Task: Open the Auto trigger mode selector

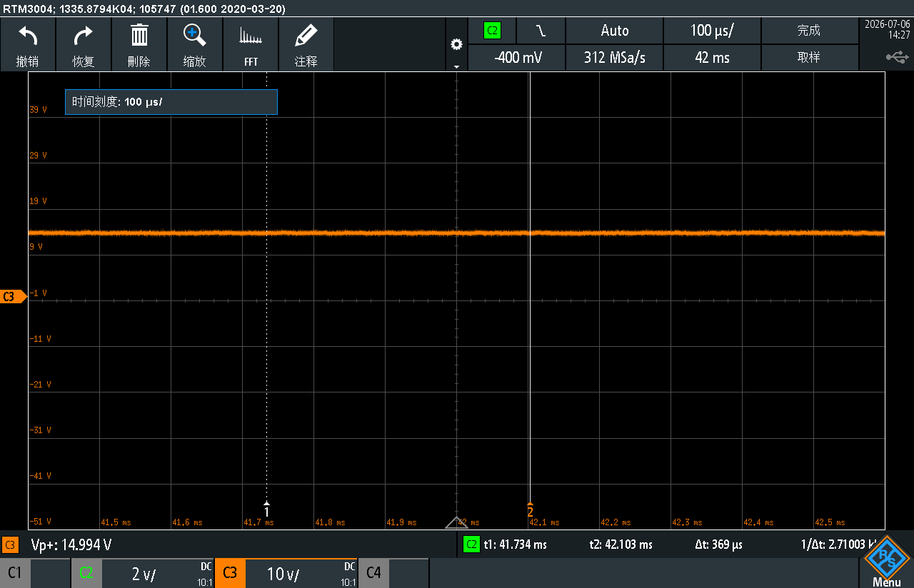Action: [x=614, y=31]
